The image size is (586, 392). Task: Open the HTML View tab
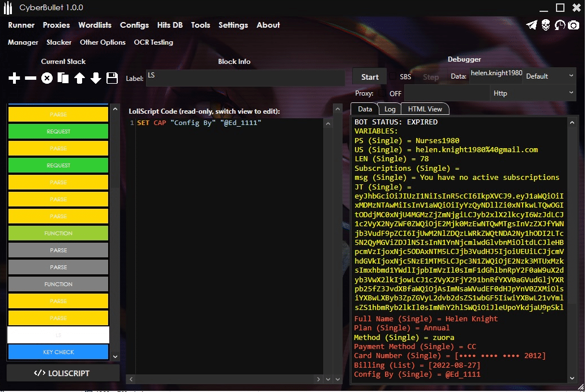[425, 109]
